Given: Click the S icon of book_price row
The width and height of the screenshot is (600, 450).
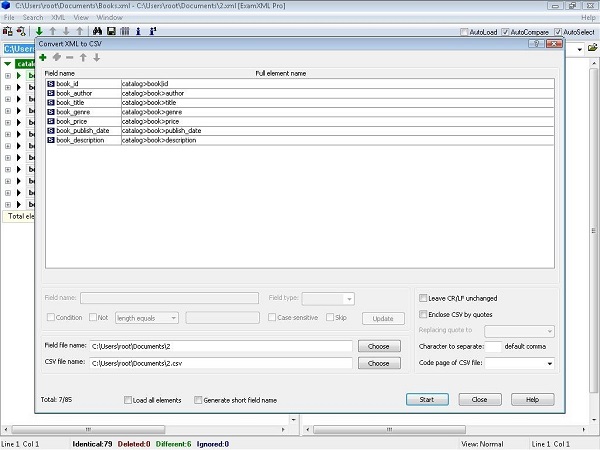Looking at the screenshot, I should pos(51,121).
